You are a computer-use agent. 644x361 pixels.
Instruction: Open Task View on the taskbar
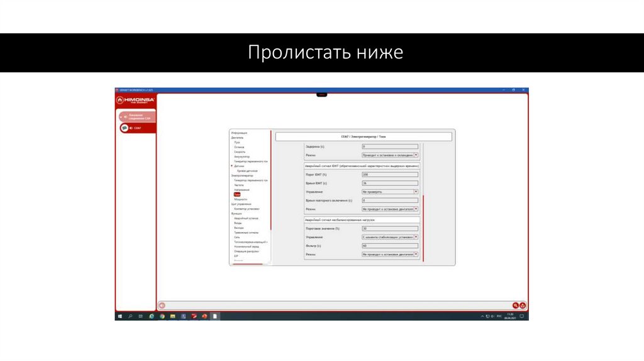click(140, 316)
